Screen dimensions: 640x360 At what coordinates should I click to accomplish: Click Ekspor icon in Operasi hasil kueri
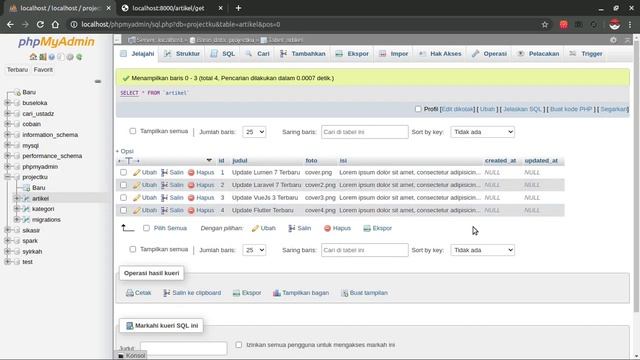click(236, 293)
